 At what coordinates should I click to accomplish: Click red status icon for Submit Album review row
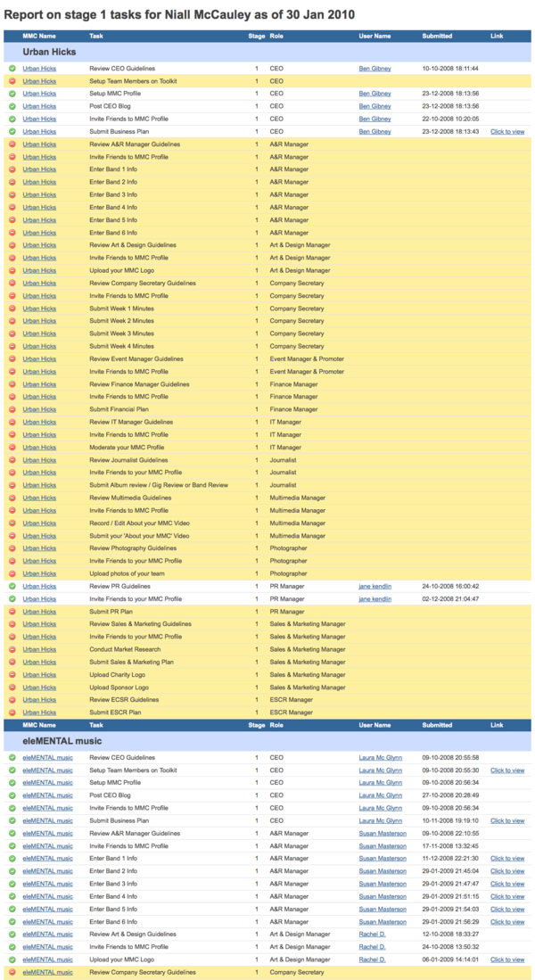tap(12, 485)
